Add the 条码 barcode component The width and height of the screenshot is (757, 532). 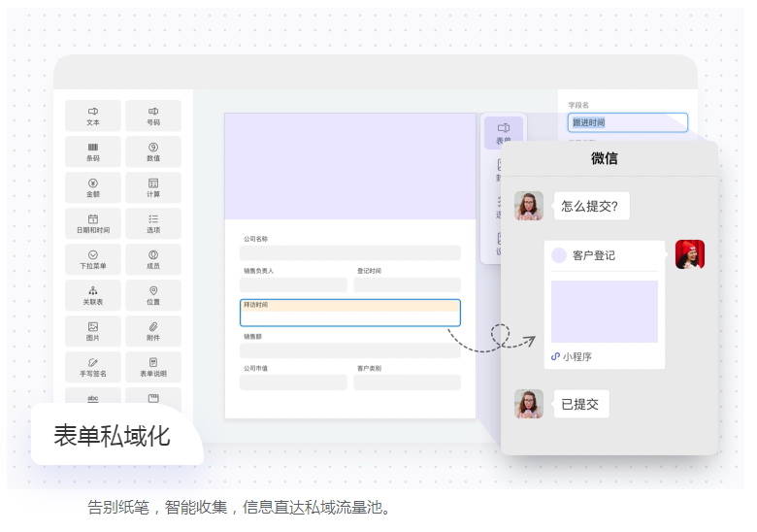pyautogui.click(x=93, y=151)
